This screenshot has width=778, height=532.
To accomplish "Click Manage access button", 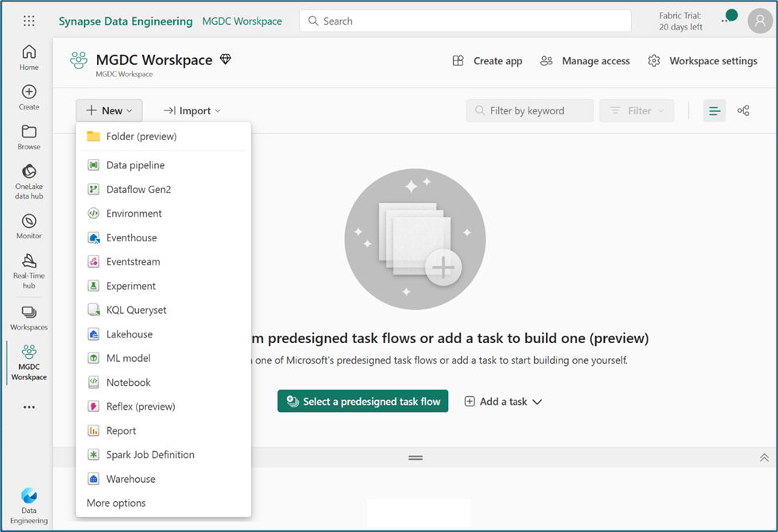I will tap(585, 61).
